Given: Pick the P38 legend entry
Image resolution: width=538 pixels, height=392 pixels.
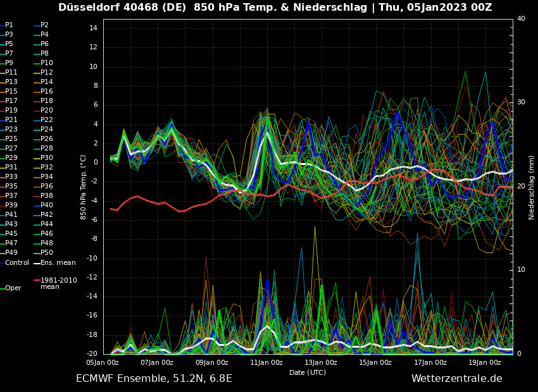Looking at the screenshot, I should pyautogui.click(x=47, y=196).
